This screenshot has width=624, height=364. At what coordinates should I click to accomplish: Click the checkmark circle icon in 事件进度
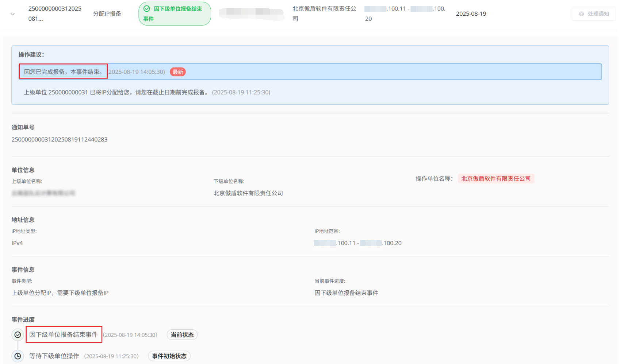tap(18, 334)
